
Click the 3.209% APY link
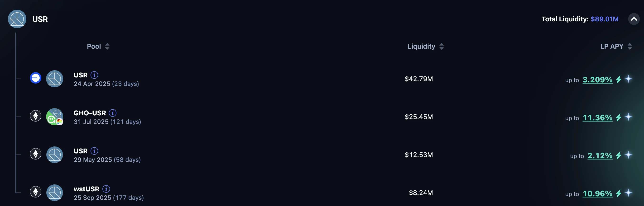click(x=597, y=80)
